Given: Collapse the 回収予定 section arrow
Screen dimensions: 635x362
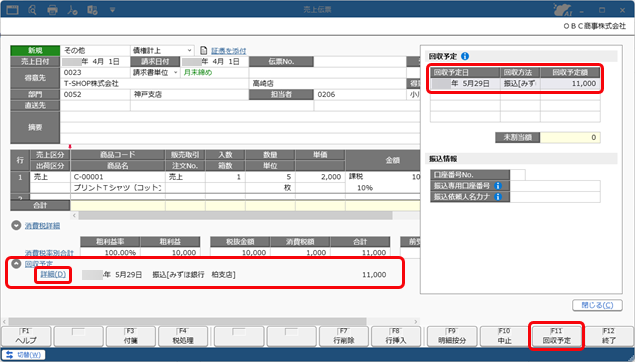Looking at the screenshot, I should coord(16,264).
